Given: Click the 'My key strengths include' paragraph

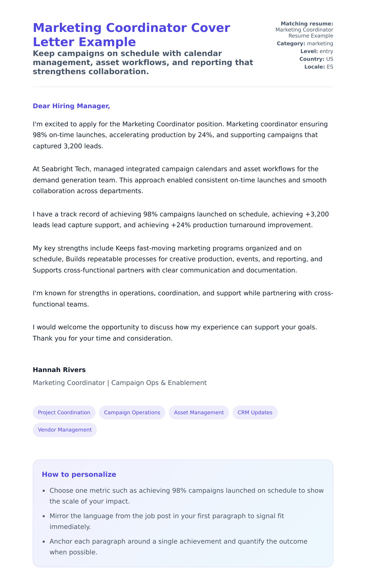Looking at the screenshot, I should click(x=177, y=259).
